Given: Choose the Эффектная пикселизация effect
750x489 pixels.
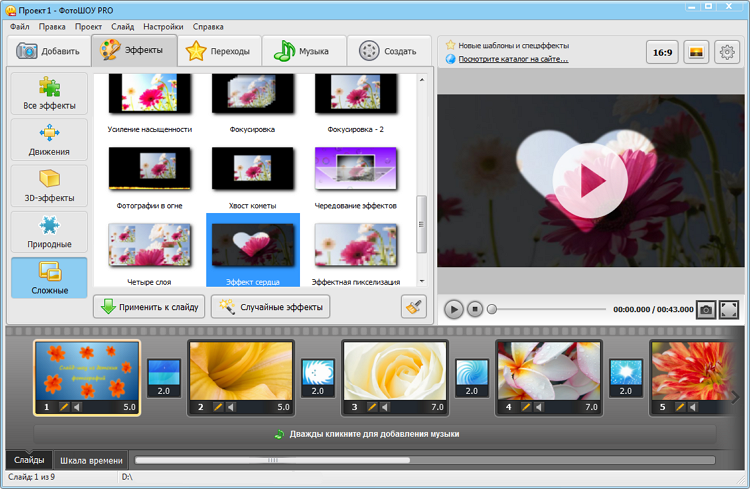Looking at the screenshot, I should coord(355,245).
